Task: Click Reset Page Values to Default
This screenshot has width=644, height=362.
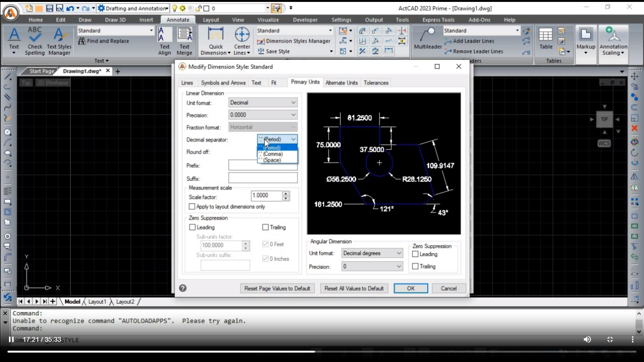Action: (x=277, y=288)
